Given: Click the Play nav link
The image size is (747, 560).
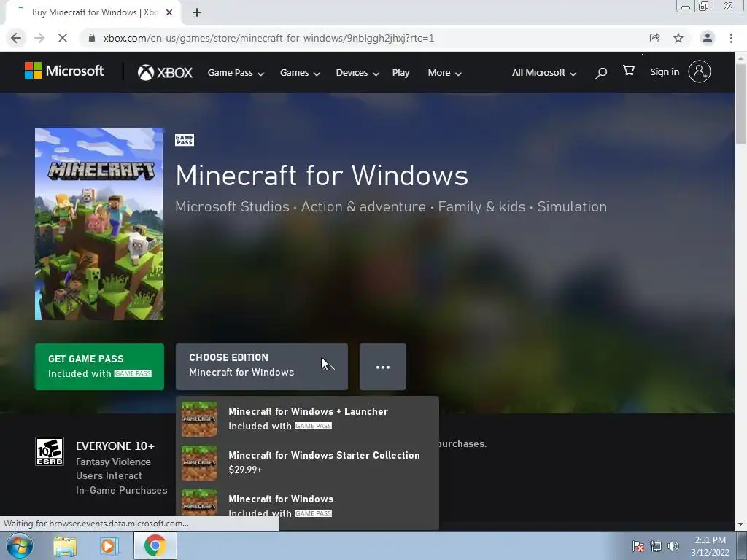Looking at the screenshot, I should (x=400, y=73).
